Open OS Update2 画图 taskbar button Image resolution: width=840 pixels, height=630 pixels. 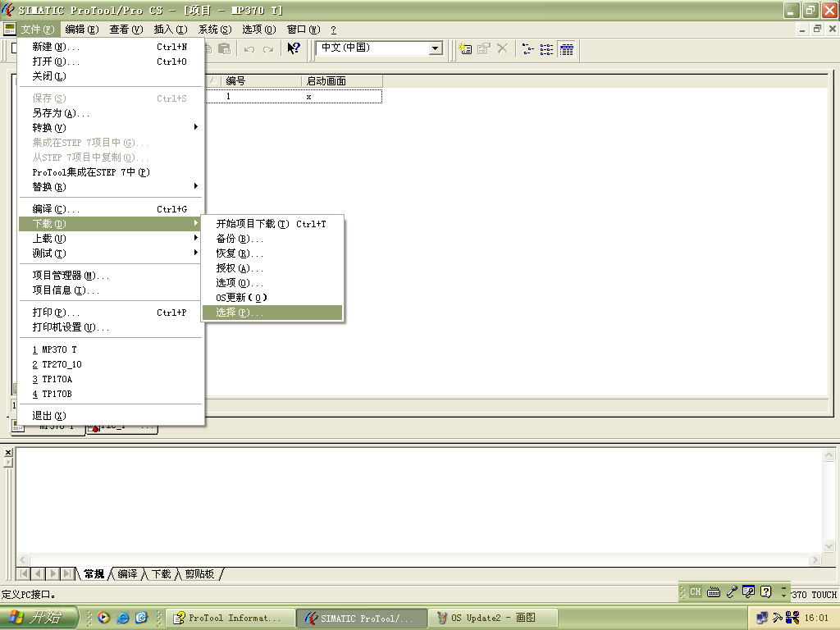(494, 618)
